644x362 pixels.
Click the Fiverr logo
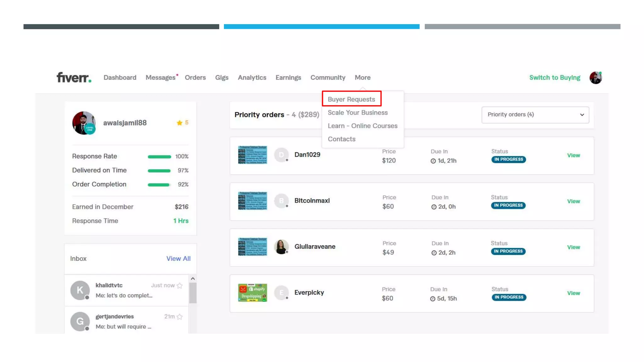click(x=74, y=77)
